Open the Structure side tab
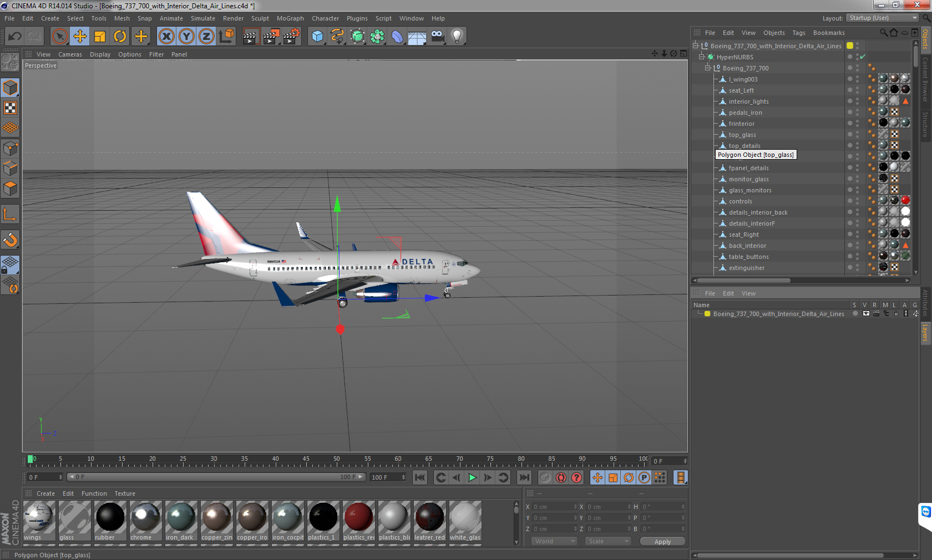This screenshot has width=932, height=560. point(925,124)
